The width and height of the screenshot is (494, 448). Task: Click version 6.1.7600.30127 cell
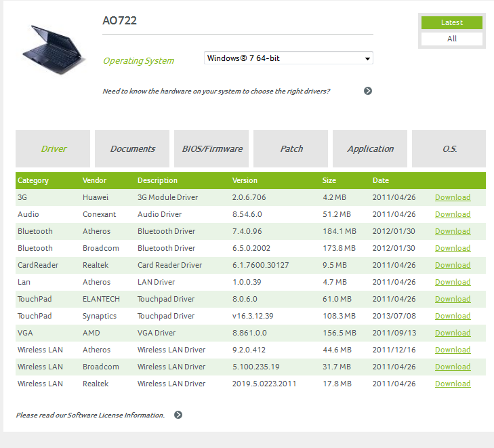260,265
